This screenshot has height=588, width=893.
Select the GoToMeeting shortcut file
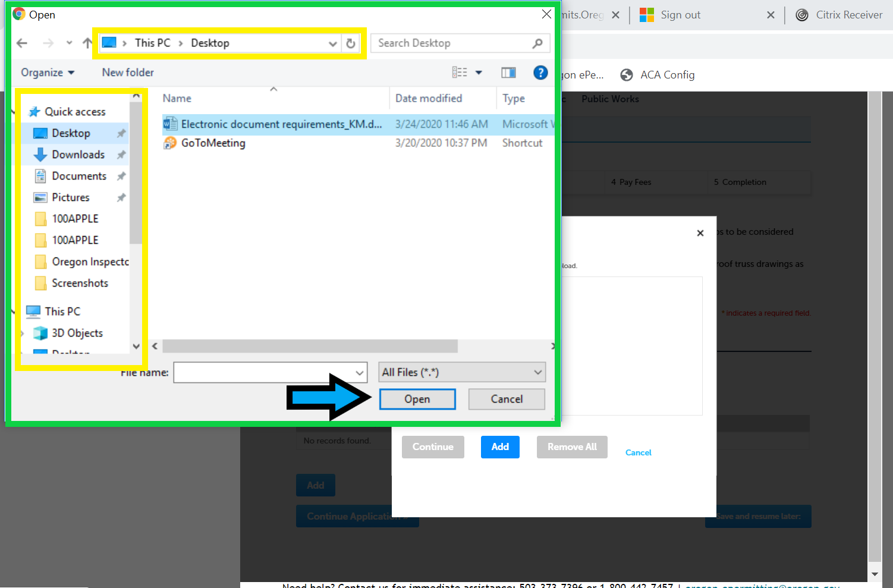click(x=213, y=143)
